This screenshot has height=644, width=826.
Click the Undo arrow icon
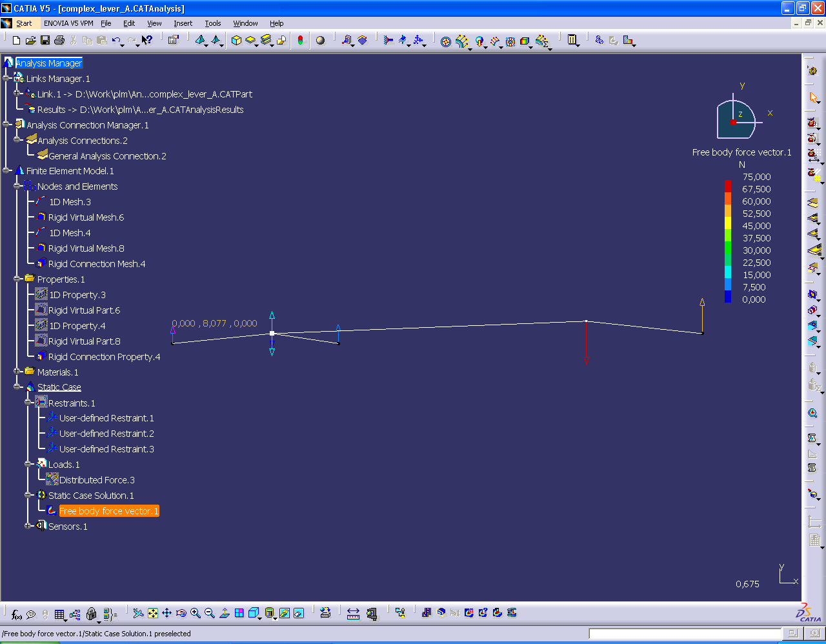(116, 40)
